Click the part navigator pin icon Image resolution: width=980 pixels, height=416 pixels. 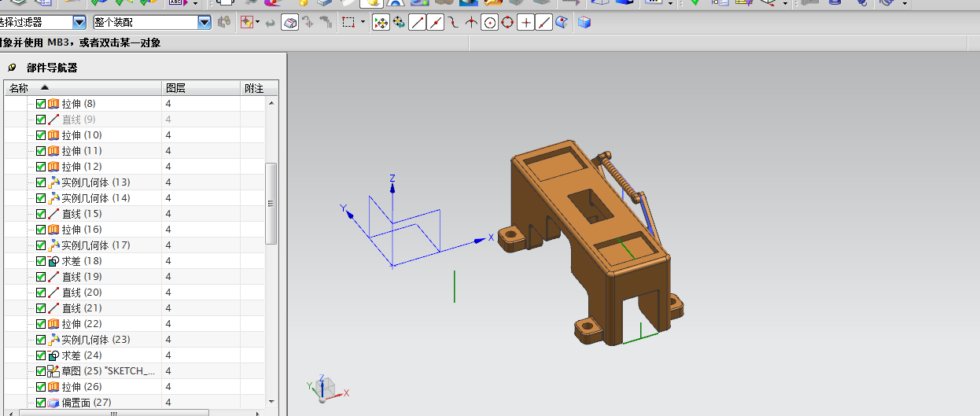(x=12, y=68)
